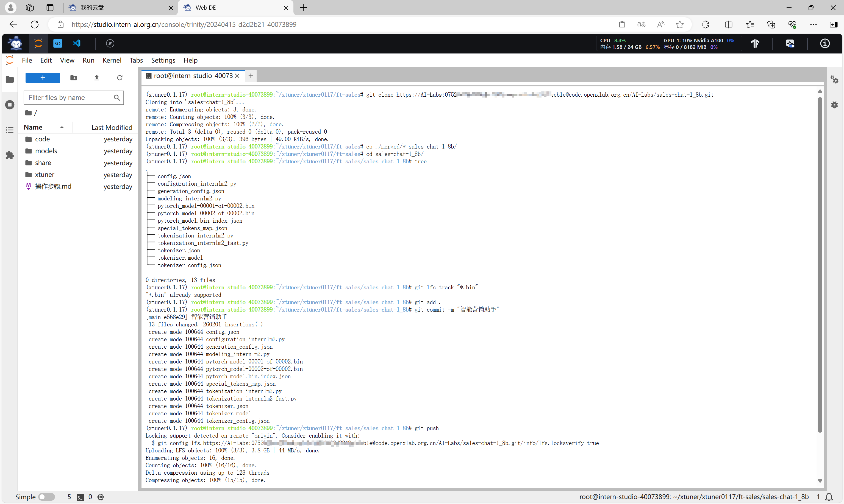Open browser settings and more menu
844x504 pixels.
coord(814,24)
